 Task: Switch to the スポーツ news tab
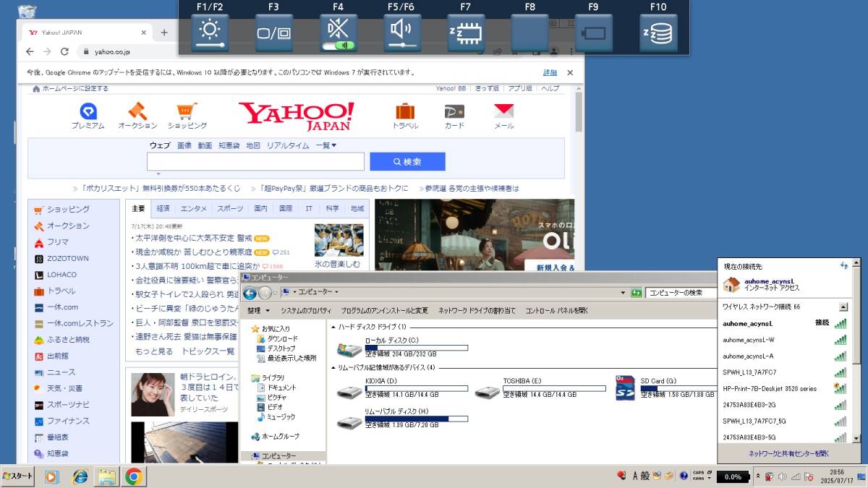230,208
